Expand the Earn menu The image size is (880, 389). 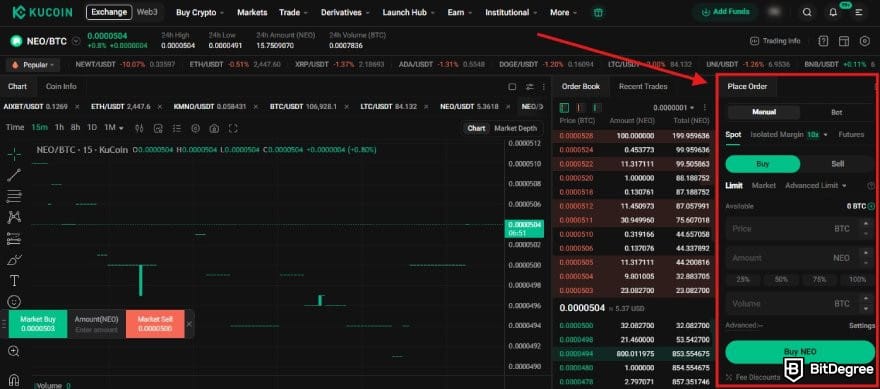tap(460, 12)
